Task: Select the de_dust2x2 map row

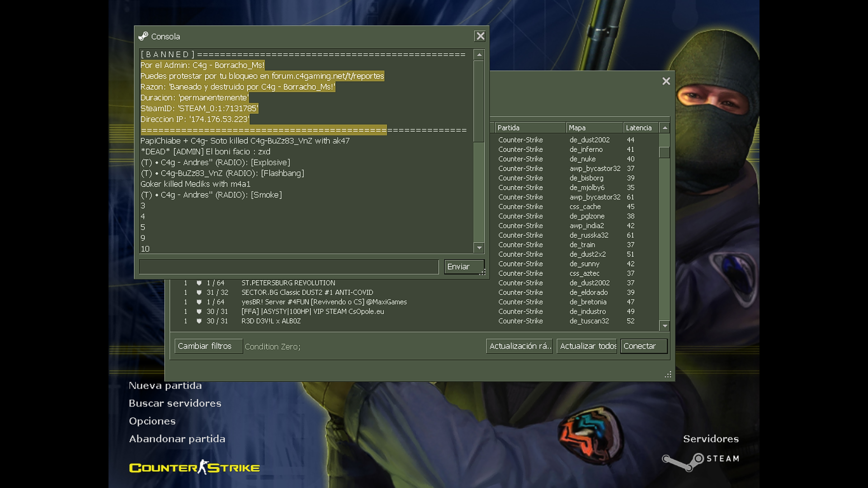Action: [x=575, y=254]
